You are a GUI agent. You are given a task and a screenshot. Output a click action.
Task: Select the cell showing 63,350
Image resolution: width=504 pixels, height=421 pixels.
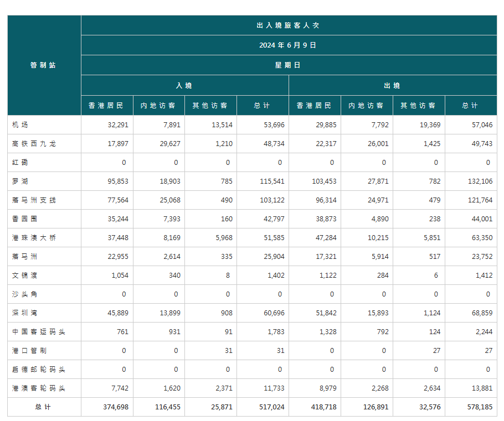click(x=471, y=238)
